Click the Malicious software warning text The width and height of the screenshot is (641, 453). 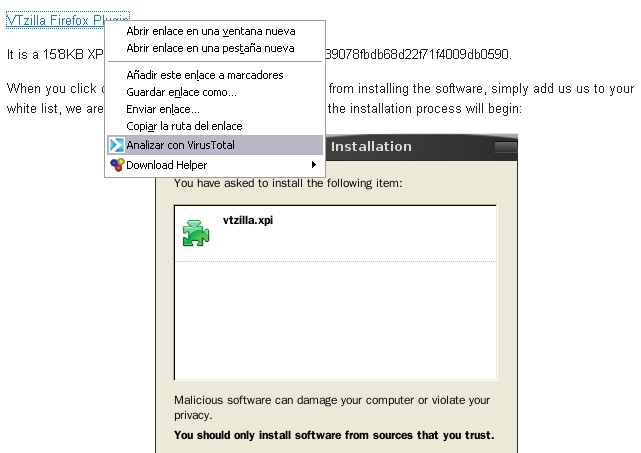click(332, 407)
